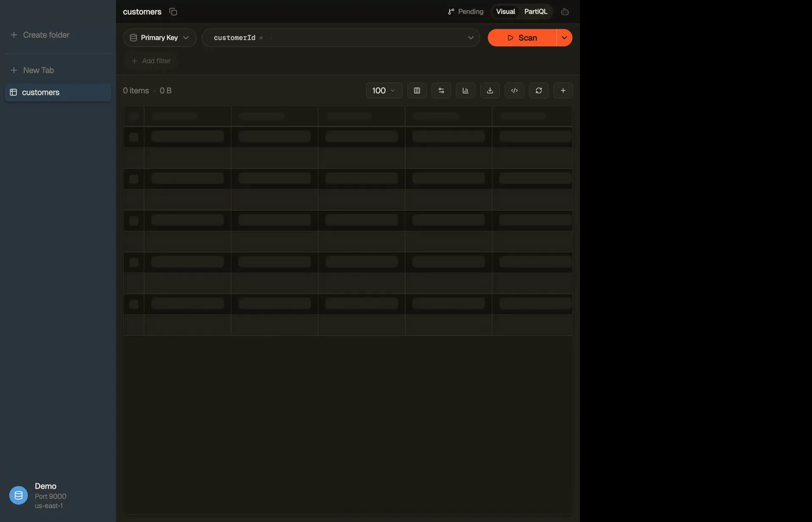Screen dimensions: 812x522
Task: Click the download export icon
Action: (490, 91)
